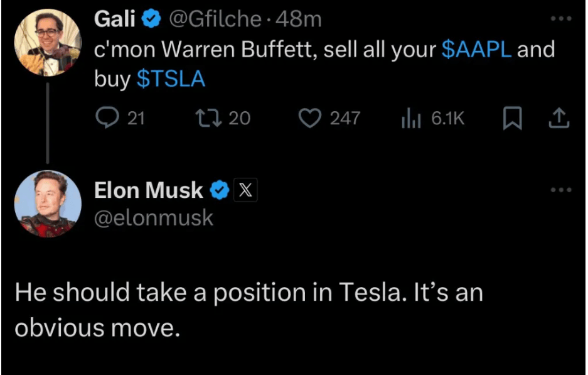The height and width of the screenshot is (375, 588).
Task: Open more options on Gali's tweet
Action: click(x=560, y=19)
